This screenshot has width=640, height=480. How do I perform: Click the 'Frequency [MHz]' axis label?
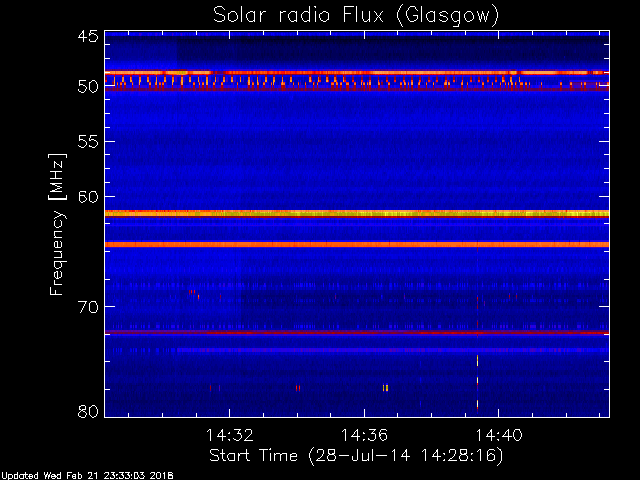(57, 224)
